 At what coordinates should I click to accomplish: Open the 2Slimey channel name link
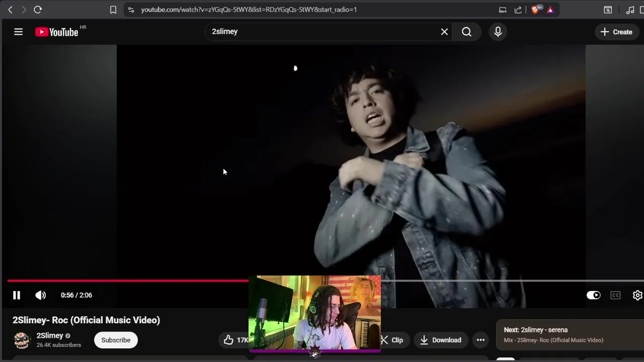[50, 335]
